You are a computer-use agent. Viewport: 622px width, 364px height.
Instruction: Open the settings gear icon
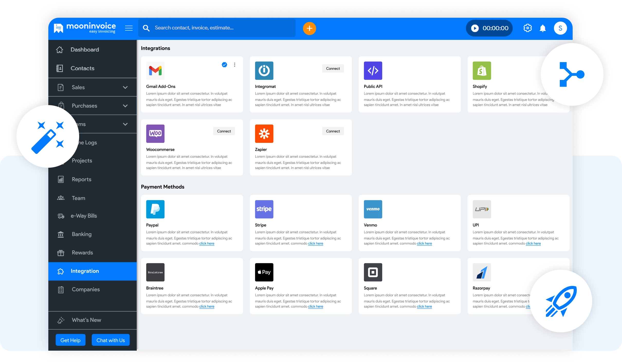[527, 28]
